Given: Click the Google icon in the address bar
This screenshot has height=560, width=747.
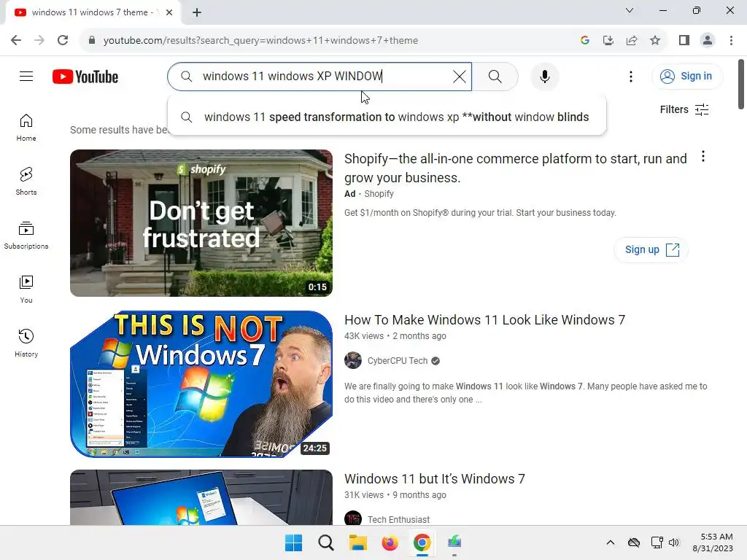Looking at the screenshot, I should point(585,41).
